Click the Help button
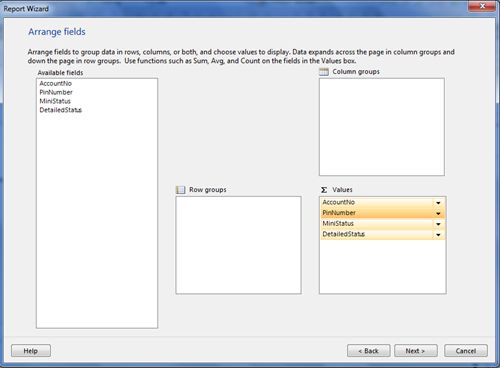The width and height of the screenshot is (500, 368). pyautogui.click(x=31, y=351)
